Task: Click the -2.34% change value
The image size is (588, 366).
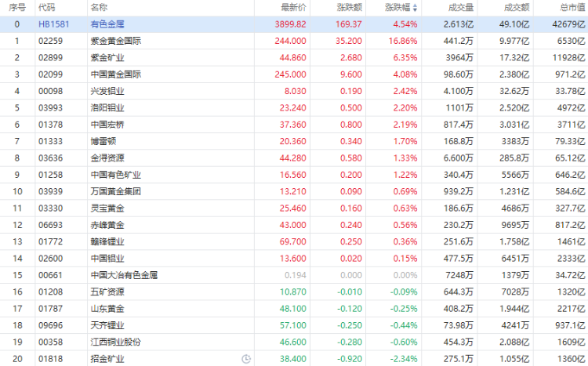Action: [404, 359]
